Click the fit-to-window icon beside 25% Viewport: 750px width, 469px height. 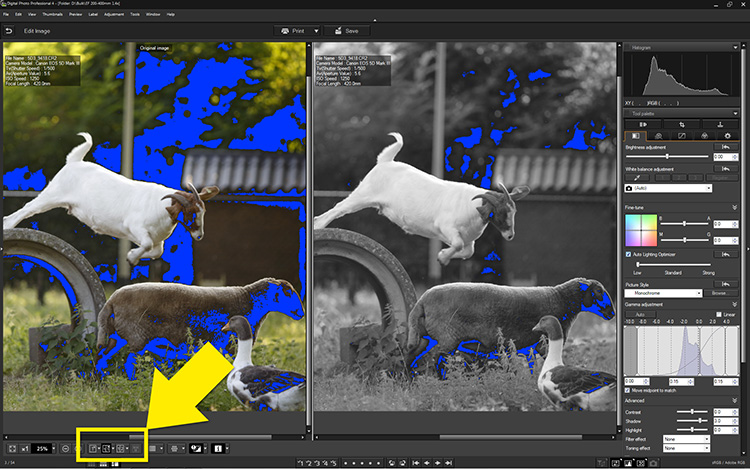(10, 449)
